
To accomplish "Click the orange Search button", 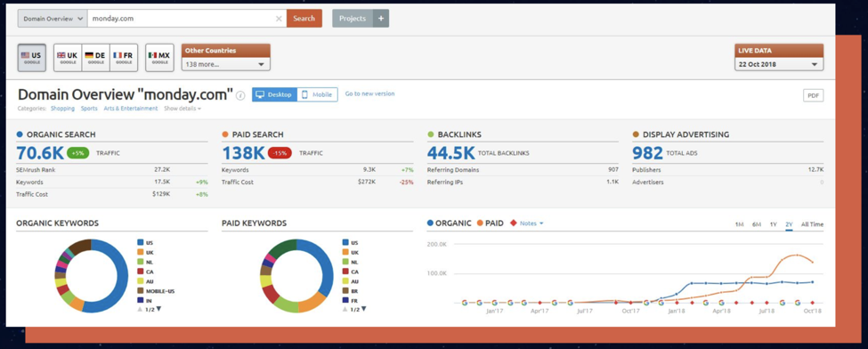I will click(304, 19).
